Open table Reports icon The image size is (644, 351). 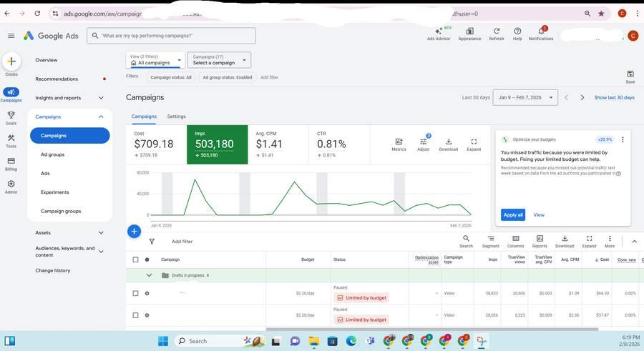pos(540,242)
